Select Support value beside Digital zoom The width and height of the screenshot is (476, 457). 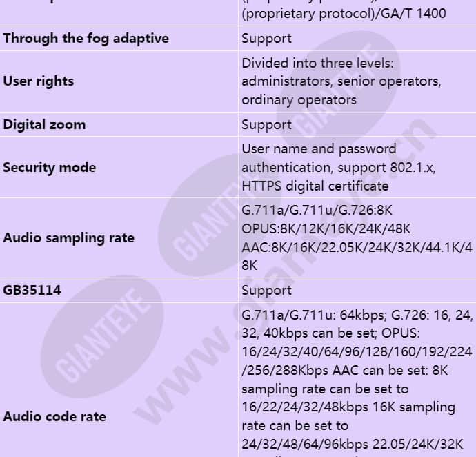pyautogui.click(x=266, y=125)
